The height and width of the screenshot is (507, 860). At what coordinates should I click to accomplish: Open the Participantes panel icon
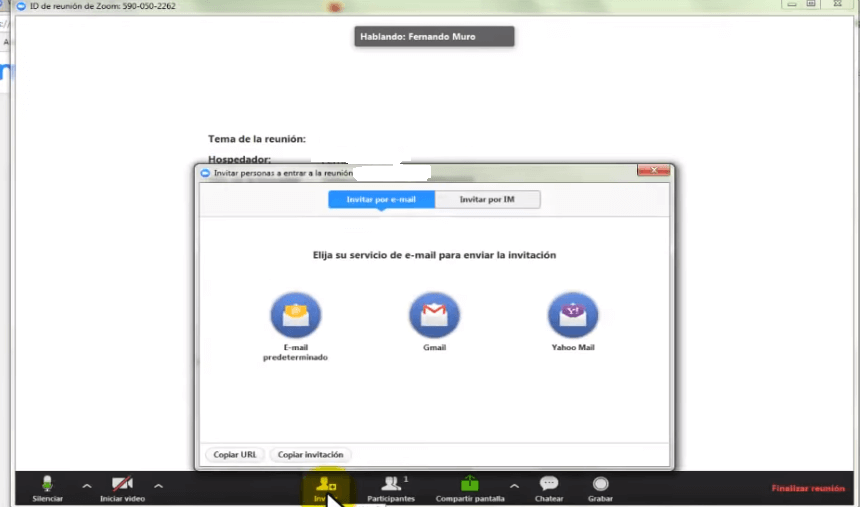[391, 484]
